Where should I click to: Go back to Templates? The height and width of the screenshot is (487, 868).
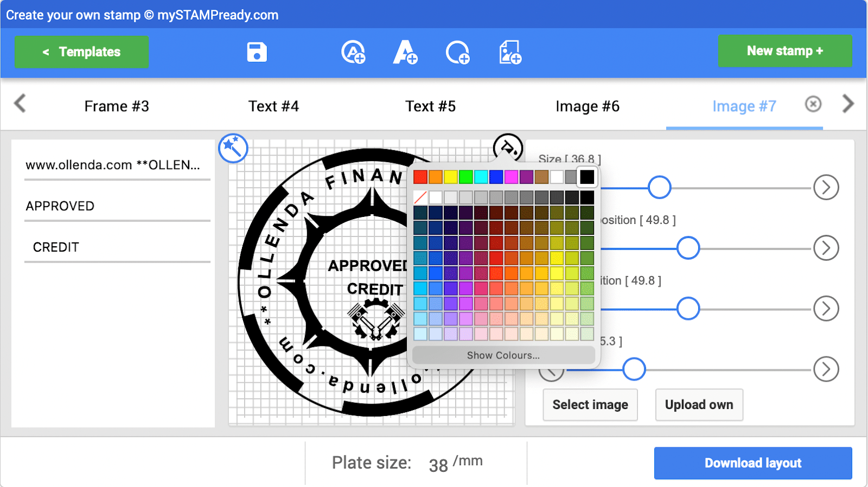[81, 52]
